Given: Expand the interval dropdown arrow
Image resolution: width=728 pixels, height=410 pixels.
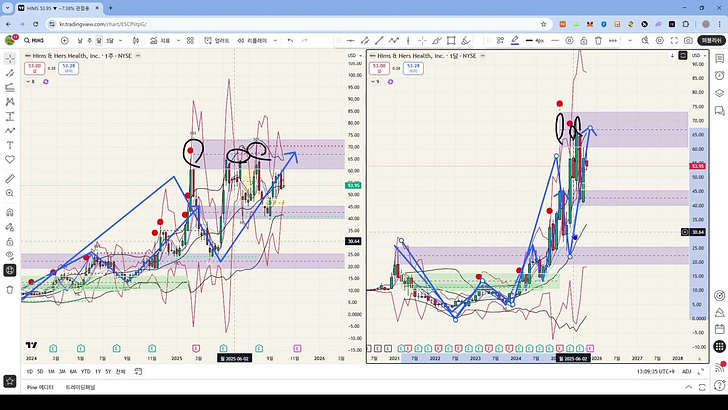Looking at the screenshot, I should 121,41.
